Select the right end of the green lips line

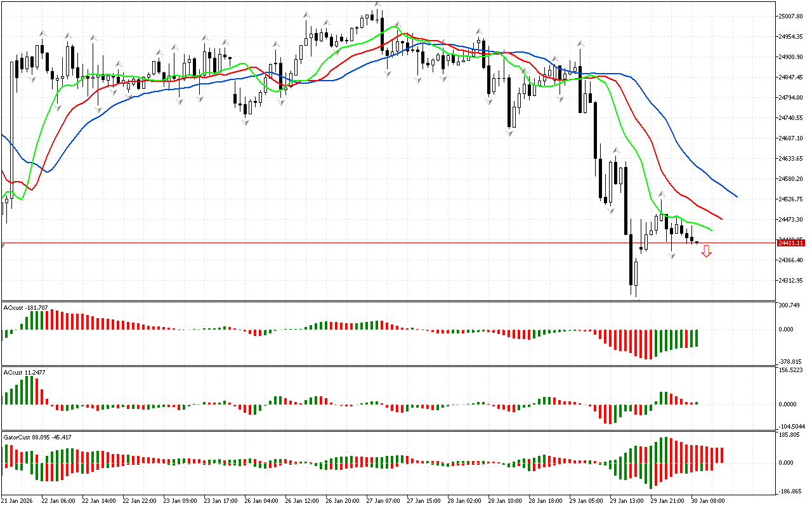click(x=712, y=230)
